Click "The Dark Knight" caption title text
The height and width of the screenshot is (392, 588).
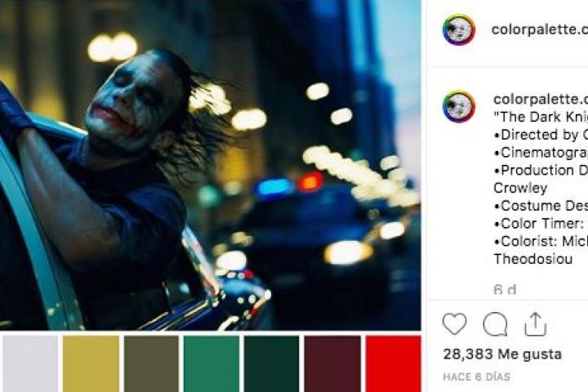tap(541, 117)
